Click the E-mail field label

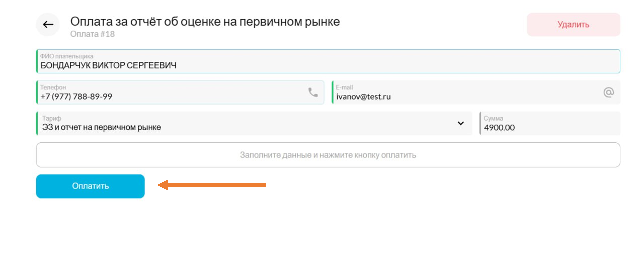click(344, 87)
